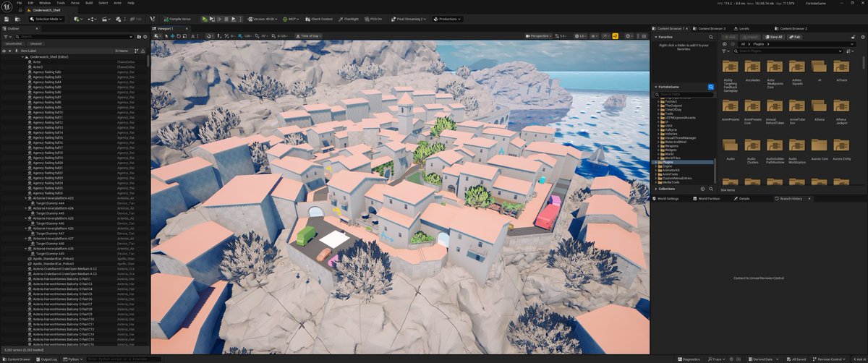Image resolution: width=868 pixels, height=363 pixels.
Task: Toggle the Flashlight tool
Action: pos(349,19)
